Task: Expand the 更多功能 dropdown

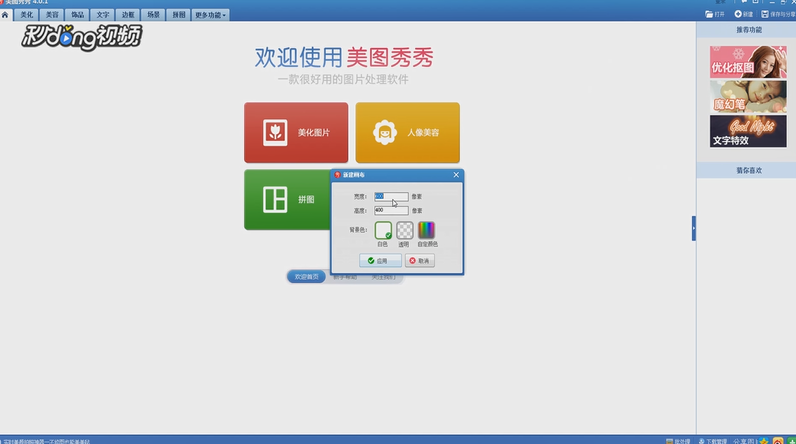Action: (x=210, y=15)
